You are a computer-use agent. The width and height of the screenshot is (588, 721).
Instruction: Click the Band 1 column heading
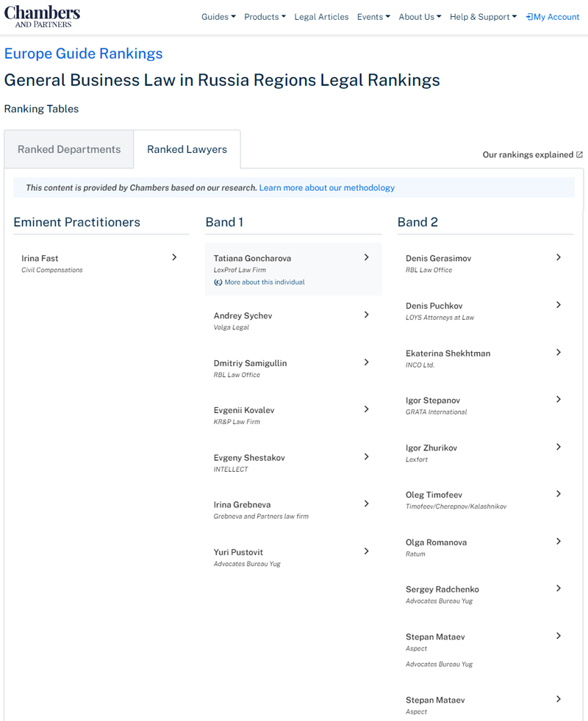pos(224,222)
